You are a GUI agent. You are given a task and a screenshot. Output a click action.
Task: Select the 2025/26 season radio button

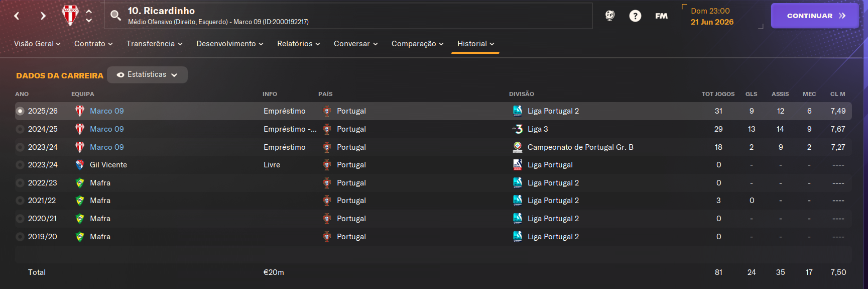click(x=20, y=111)
